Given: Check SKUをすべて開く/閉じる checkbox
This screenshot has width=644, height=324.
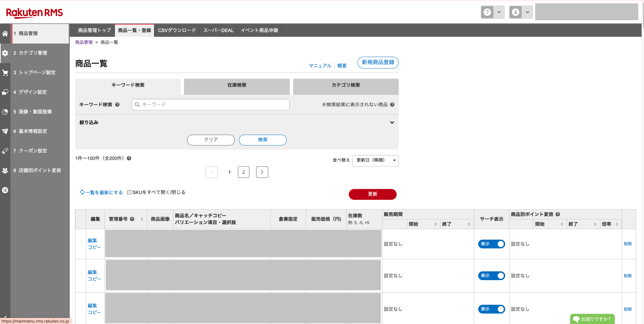Looking at the screenshot, I should click(x=129, y=192).
